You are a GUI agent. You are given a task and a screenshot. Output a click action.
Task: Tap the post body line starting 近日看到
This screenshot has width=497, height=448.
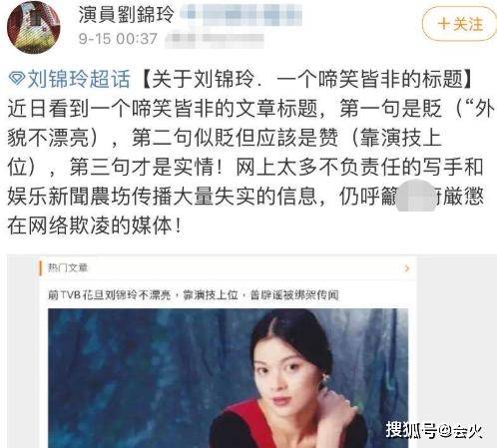pos(251,109)
